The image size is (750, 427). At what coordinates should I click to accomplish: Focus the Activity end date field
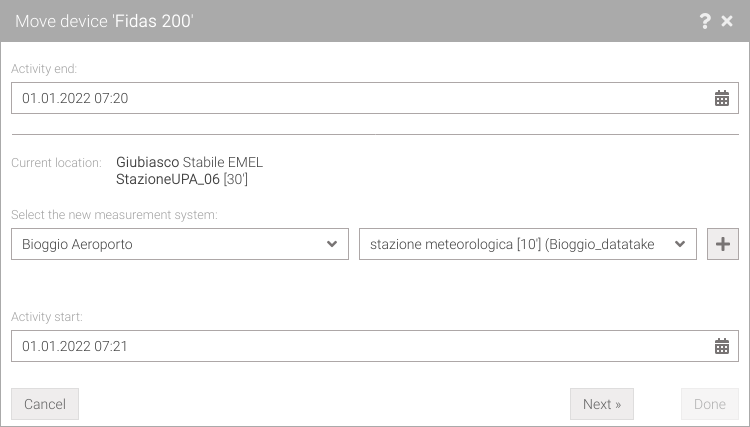point(375,98)
